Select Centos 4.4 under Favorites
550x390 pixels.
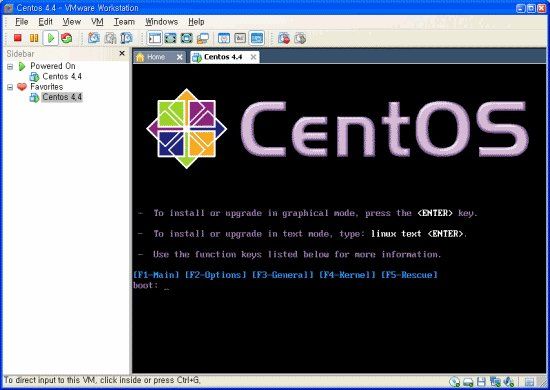click(x=62, y=97)
